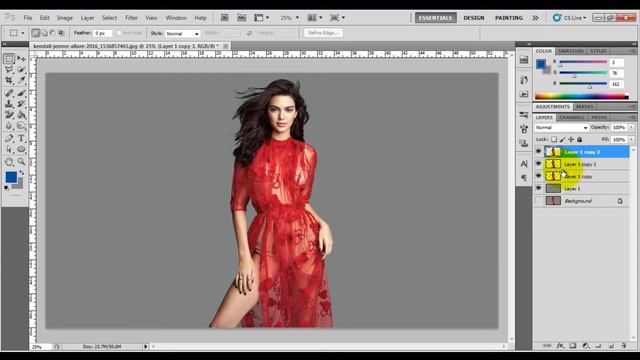Select the Eyedropper tool
This screenshot has width=640, height=360.
[21, 80]
